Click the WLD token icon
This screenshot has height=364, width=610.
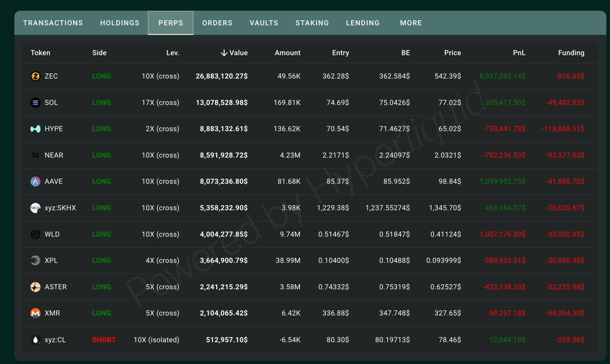(x=35, y=234)
